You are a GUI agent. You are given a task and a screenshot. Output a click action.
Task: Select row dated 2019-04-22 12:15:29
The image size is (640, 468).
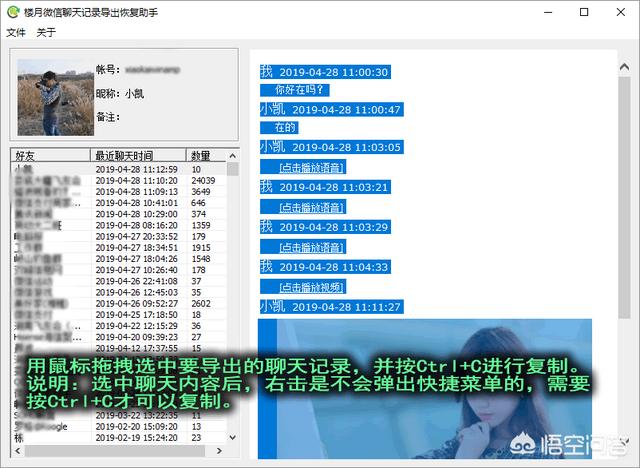pyautogui.click(x=118, y=326)
